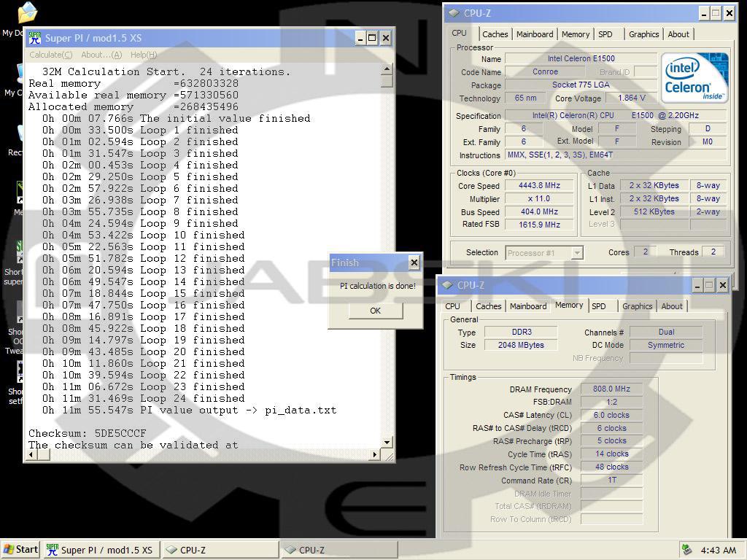Open the Start menu
747x560 pixels.
(x=20, y=550)
